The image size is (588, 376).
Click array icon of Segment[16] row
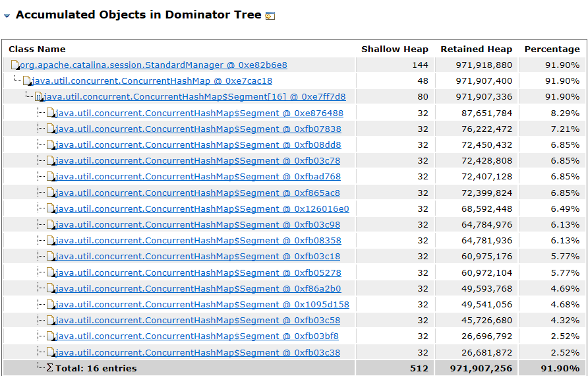(x=39, y=97)
